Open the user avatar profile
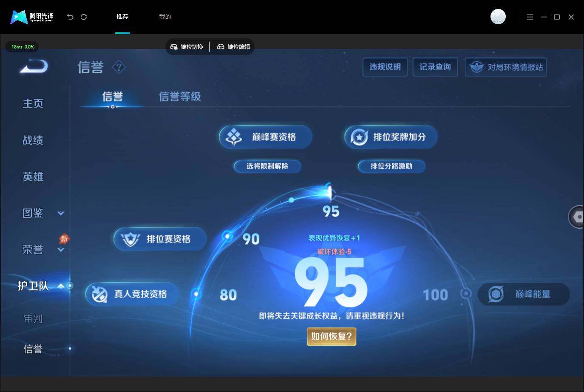 pos(498,17)
